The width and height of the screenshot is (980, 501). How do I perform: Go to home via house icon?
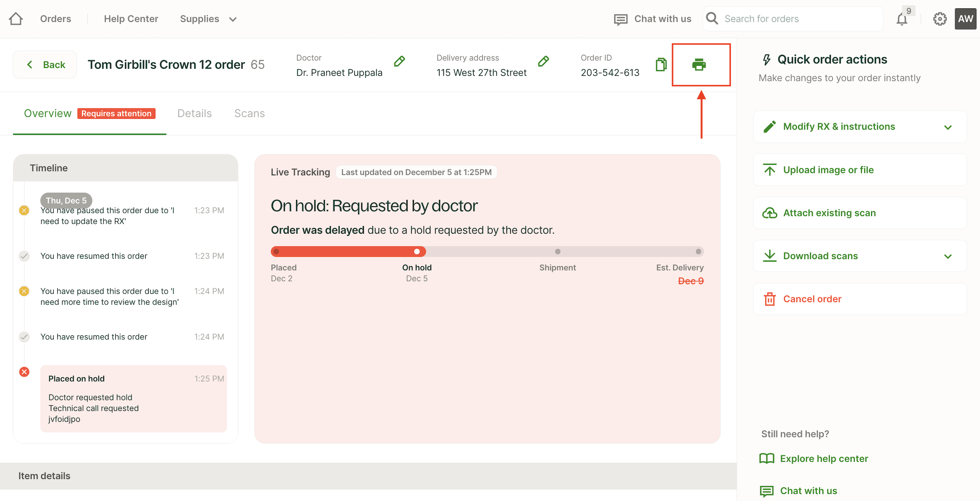point(16,19)
